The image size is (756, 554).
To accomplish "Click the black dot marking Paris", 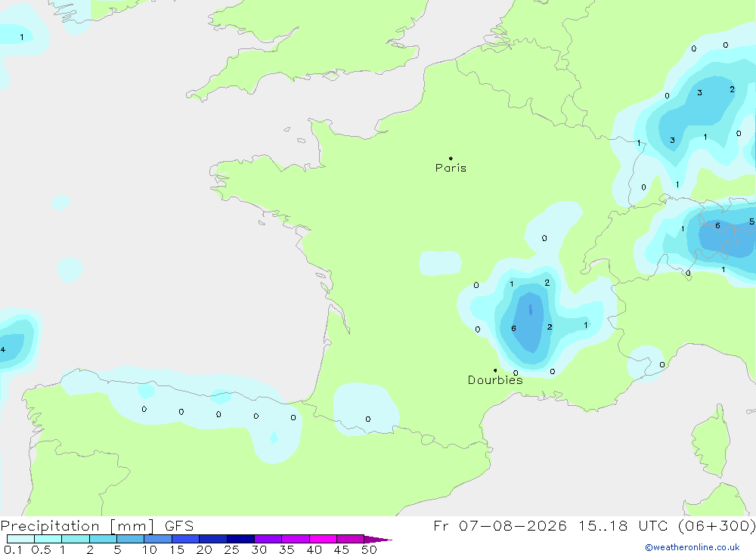I will (x=451, y=158).
